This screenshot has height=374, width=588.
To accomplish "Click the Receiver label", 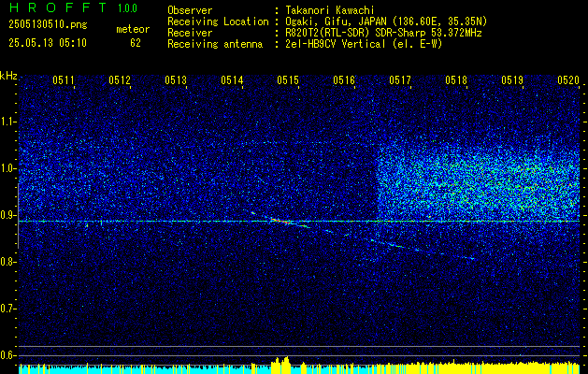I will 190,33.
